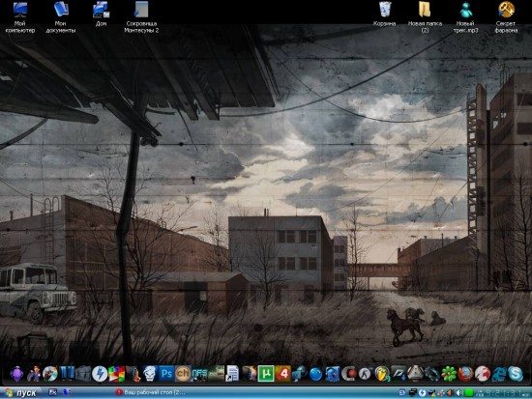This screenshot has width=532, height=399.
Task: Launch the triangular silver icon in the dock
Action: click(x=416, y=374)
